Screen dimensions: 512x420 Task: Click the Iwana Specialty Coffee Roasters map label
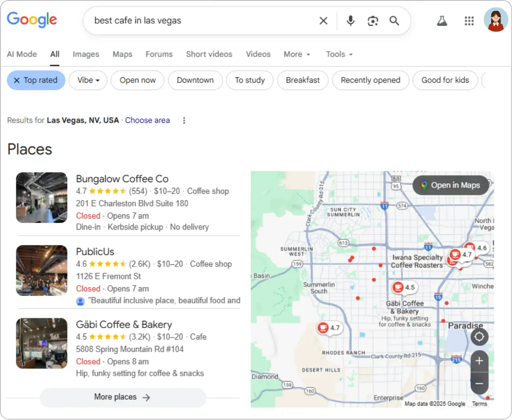point(417,261)
